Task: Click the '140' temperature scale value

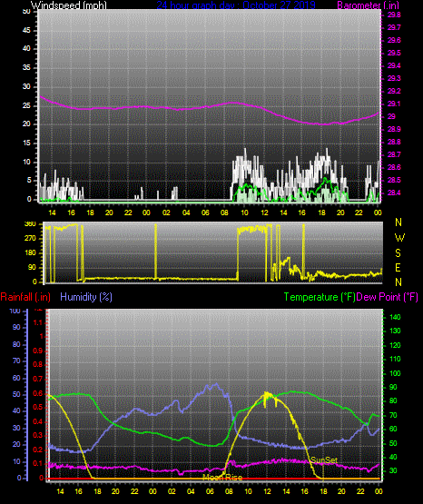Action: pyautogui.click(x=395, y=317)
